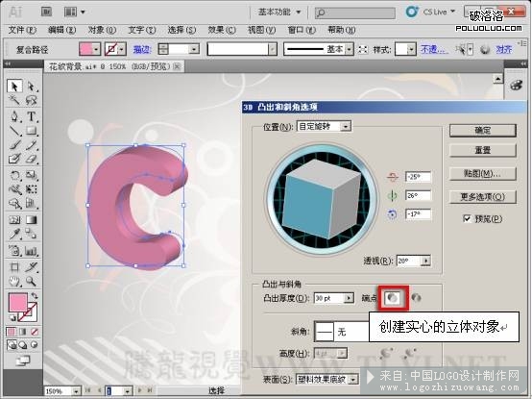532x399 pixels.
Task: Click the 确定 OK button
Action: point(482,131)
